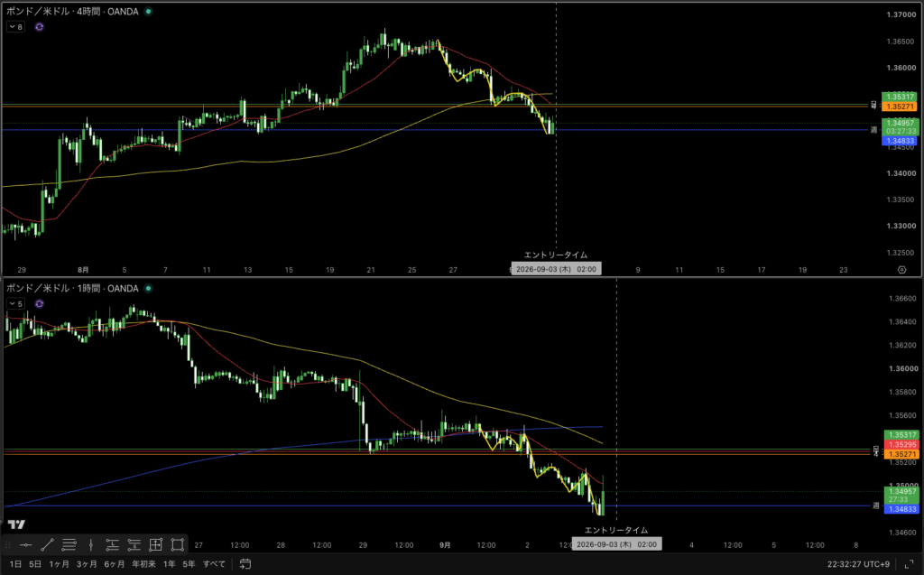Open the top chart's price scale settings gear
The image size is (924, 575).
coord(901,270)
